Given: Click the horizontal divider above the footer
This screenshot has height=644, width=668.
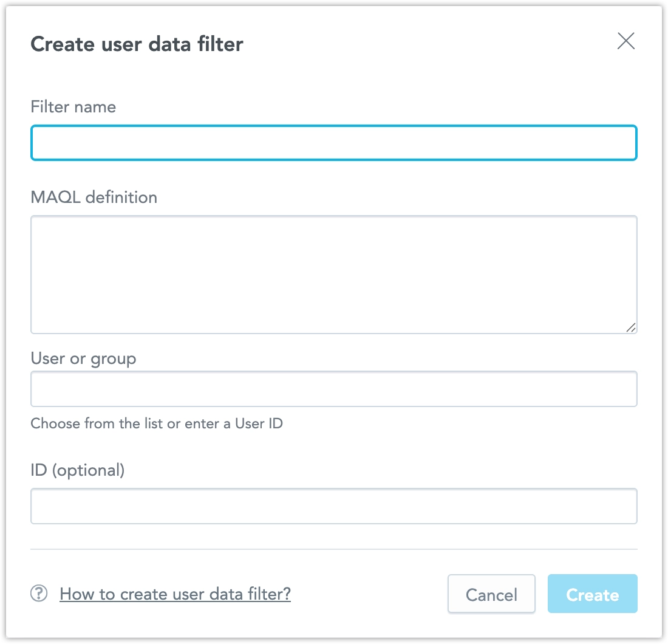Looking at the screenshot, I should click(x=333, y=549).
